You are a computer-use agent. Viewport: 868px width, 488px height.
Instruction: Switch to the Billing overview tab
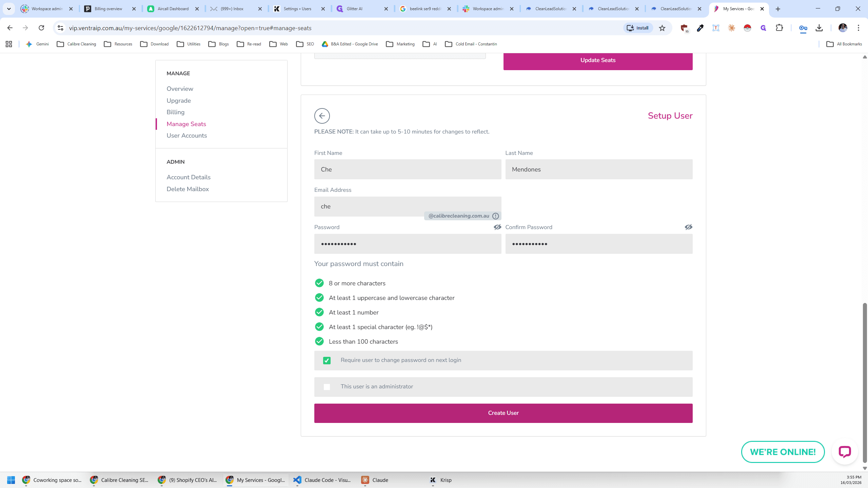(110, 9)
